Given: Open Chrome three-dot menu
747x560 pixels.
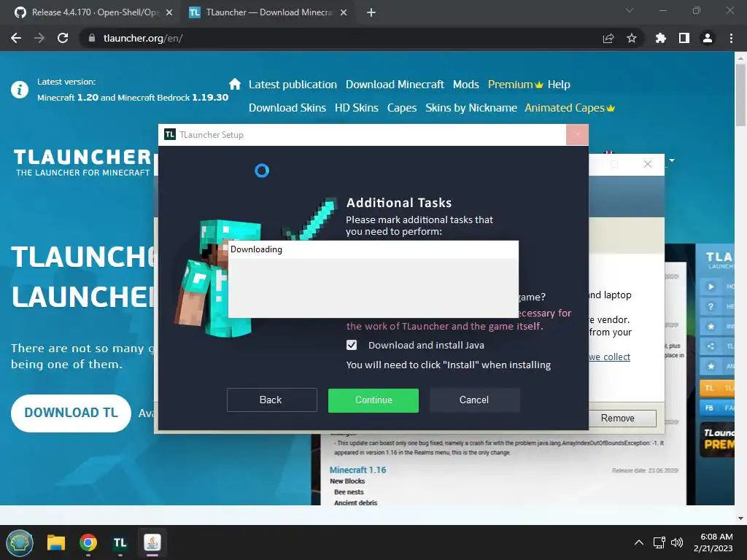Looking at the screenshot, I should click(x=731, y=38).
